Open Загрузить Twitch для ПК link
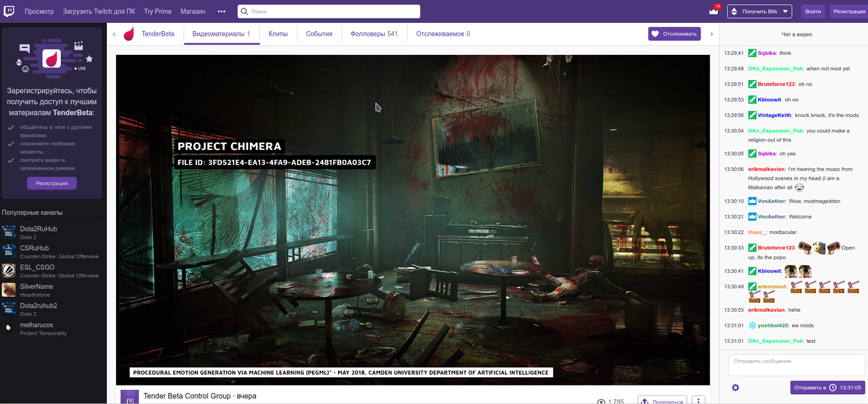Viewport: 868px width, 404px height. (99, 11)
